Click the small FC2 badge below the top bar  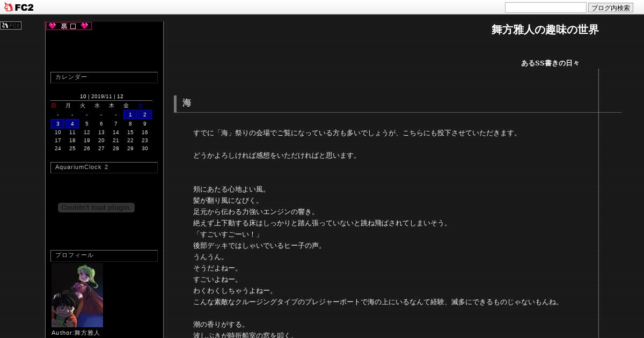[x=11, y=25]
